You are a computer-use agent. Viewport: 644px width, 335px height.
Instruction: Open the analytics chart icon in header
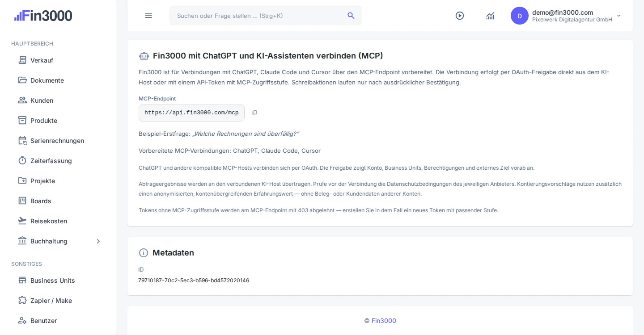coord(490,16)
